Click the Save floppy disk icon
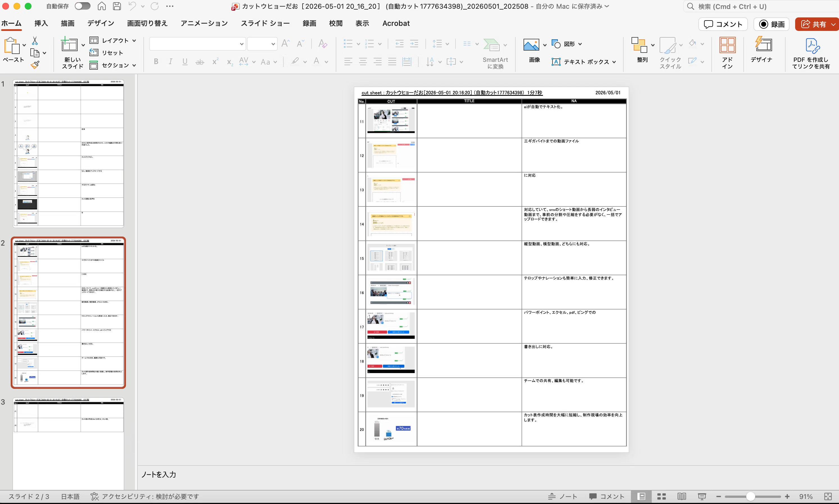This screenshot has height=504, width=839. [x=117, y=6]
